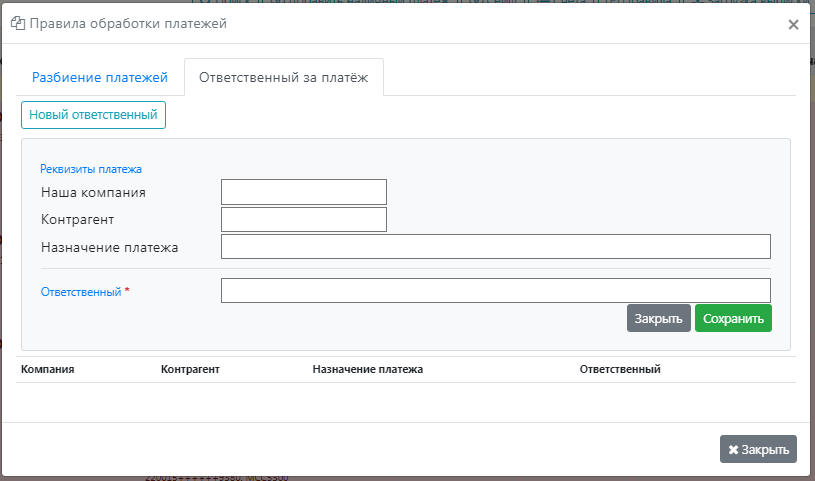Click the Компания column header
The image size is (815, 481).
[47, 369]
